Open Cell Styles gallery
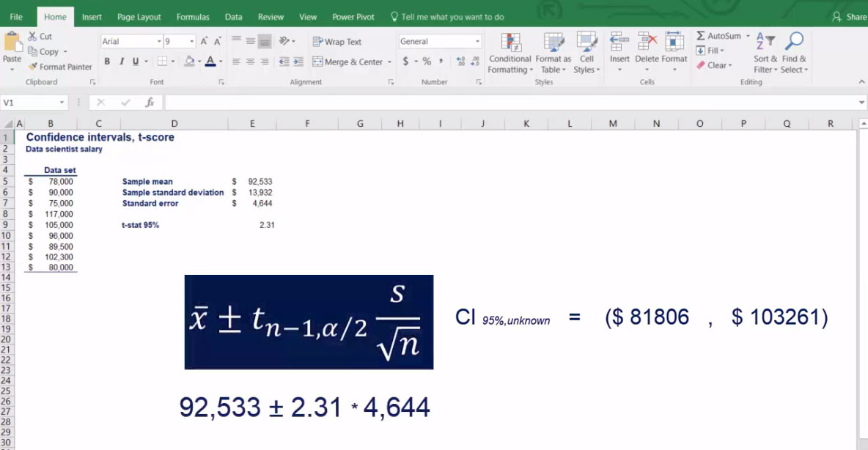 coord(586,54)
